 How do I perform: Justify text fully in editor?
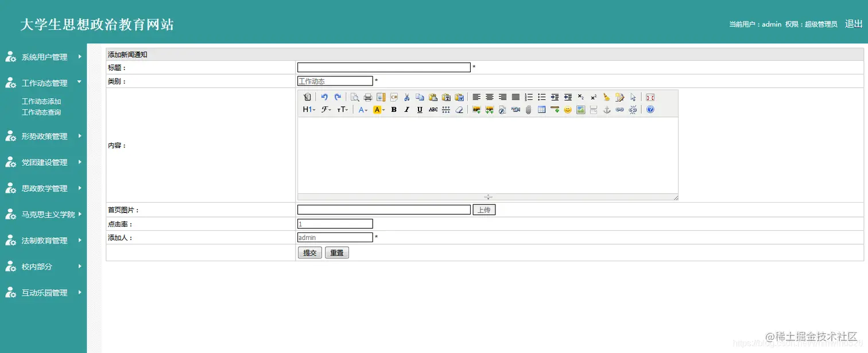click(x=516, y=97)
